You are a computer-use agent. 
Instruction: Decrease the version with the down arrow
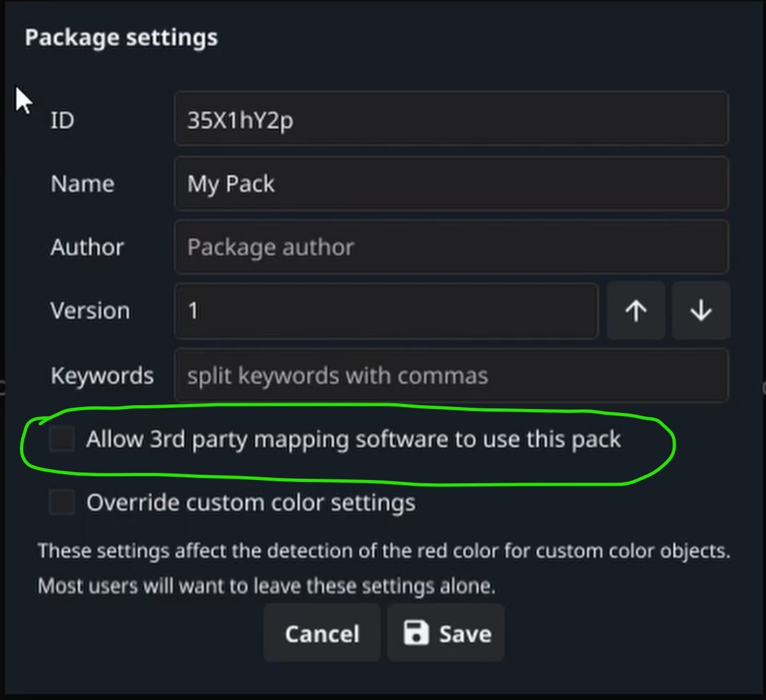[x=701, y=311]
